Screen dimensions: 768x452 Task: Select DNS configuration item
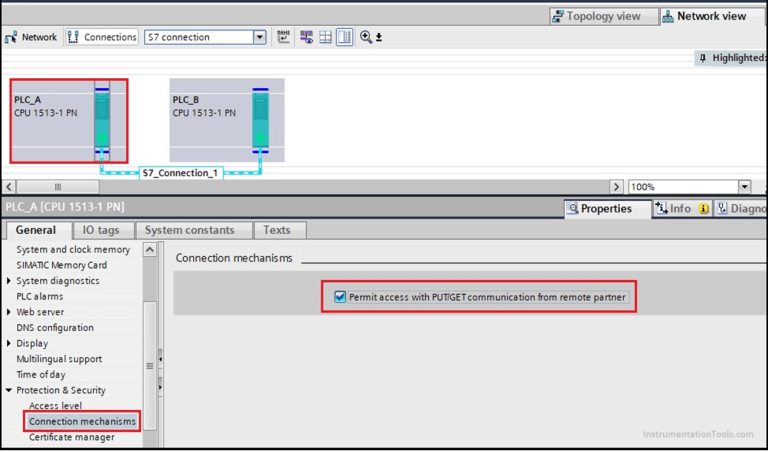pos(55,328)
